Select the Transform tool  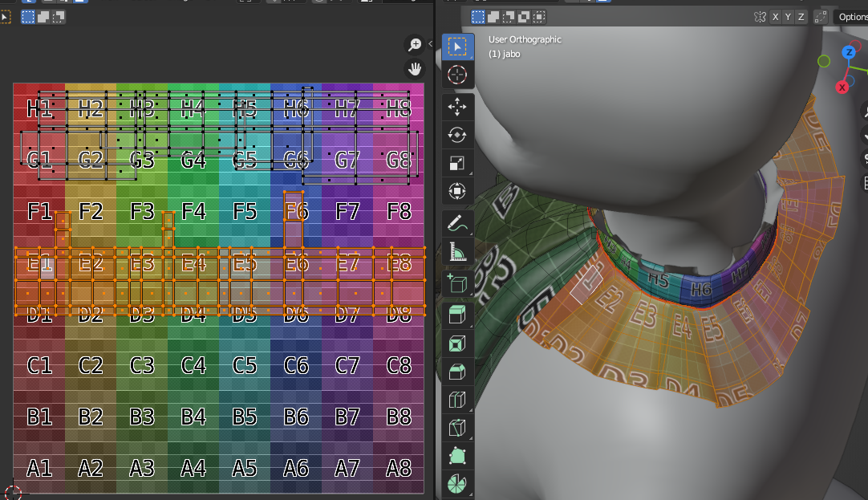coord(457,192)
